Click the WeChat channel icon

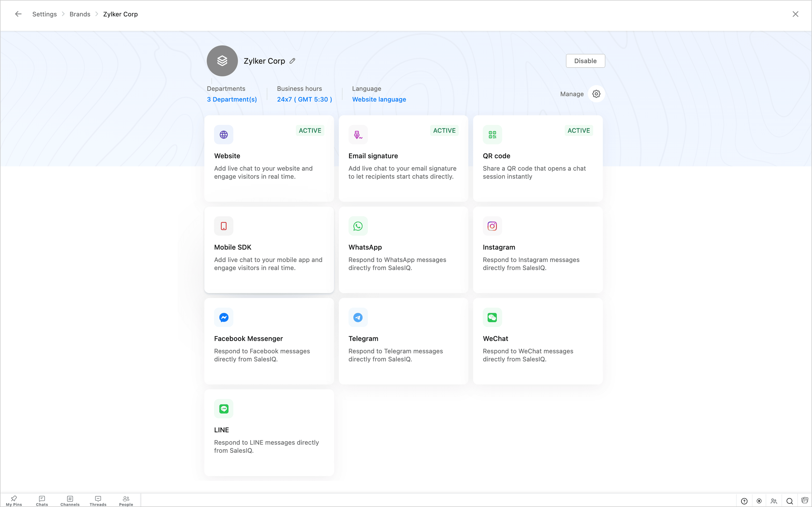492,317
